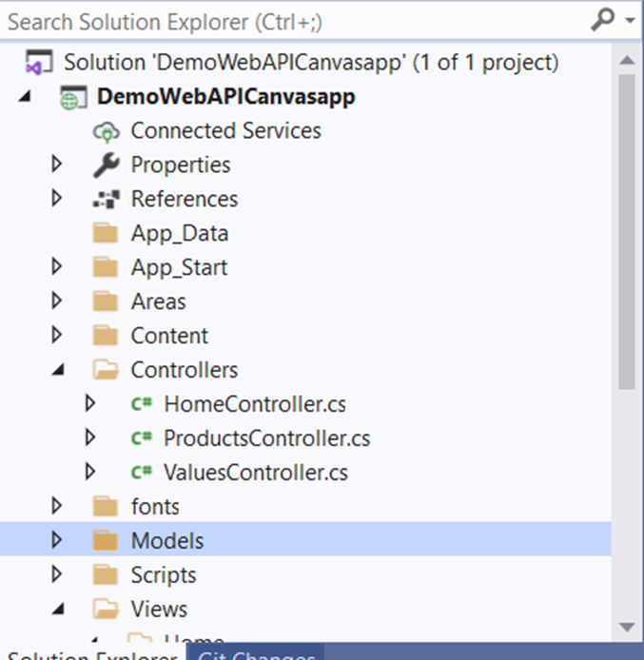The height and width of the screenshot is (660, 644).
Task: Switch to the Git Changes tab
Action: [x=257, y=655]
